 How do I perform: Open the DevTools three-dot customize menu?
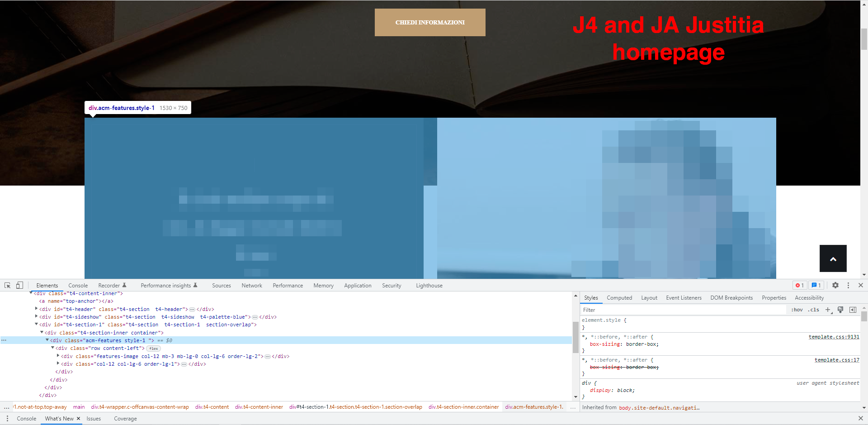tap(848, 286)
